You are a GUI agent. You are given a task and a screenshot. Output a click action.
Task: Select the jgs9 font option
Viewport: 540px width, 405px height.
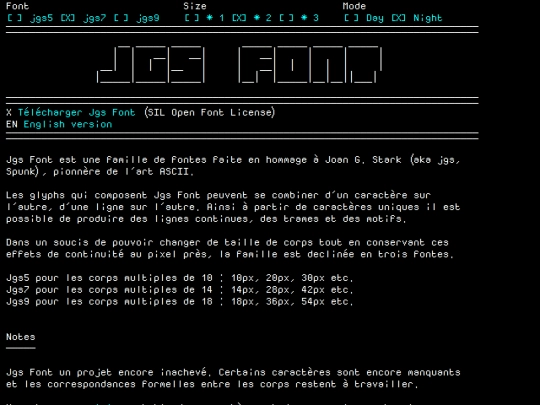click(136, 18)
